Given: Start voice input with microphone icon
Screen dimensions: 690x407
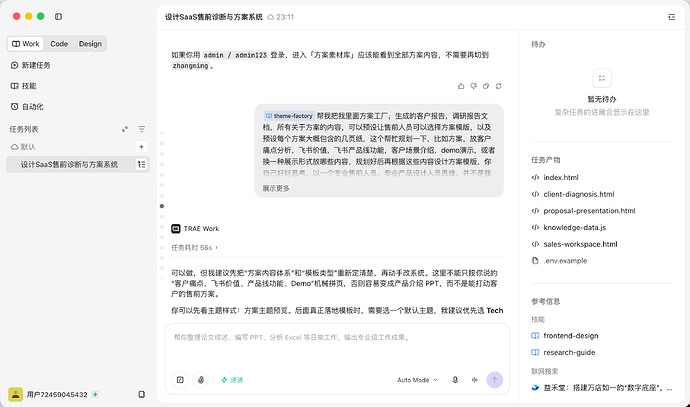Looking at the screenshot, I should click(x=455, y=380).
